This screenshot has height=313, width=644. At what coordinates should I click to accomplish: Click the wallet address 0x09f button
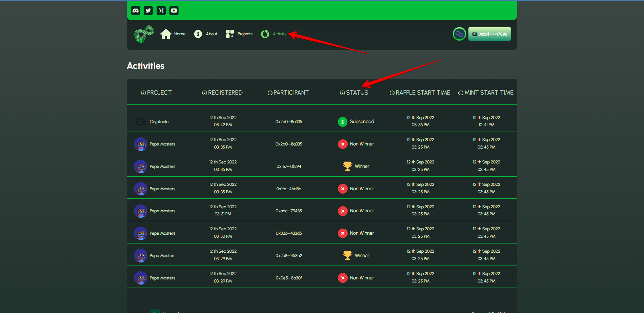[x=489, y=34]
